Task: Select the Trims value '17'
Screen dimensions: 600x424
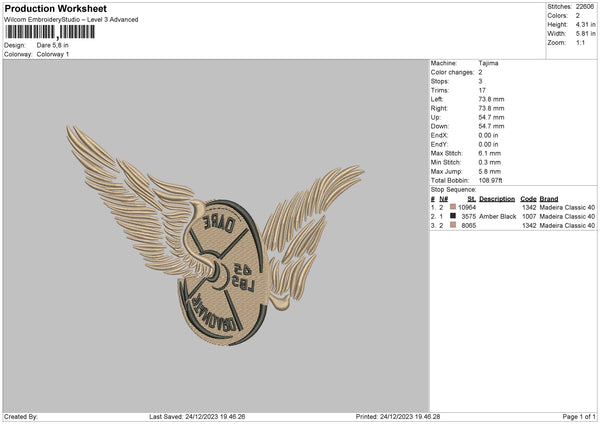Action: tap(482, 90)
